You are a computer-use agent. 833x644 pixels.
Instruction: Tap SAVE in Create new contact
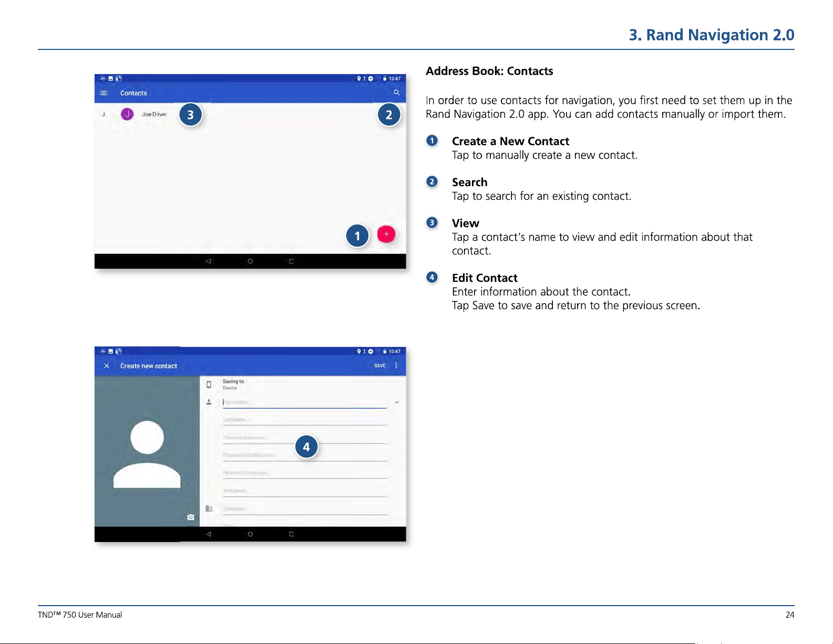380,365
